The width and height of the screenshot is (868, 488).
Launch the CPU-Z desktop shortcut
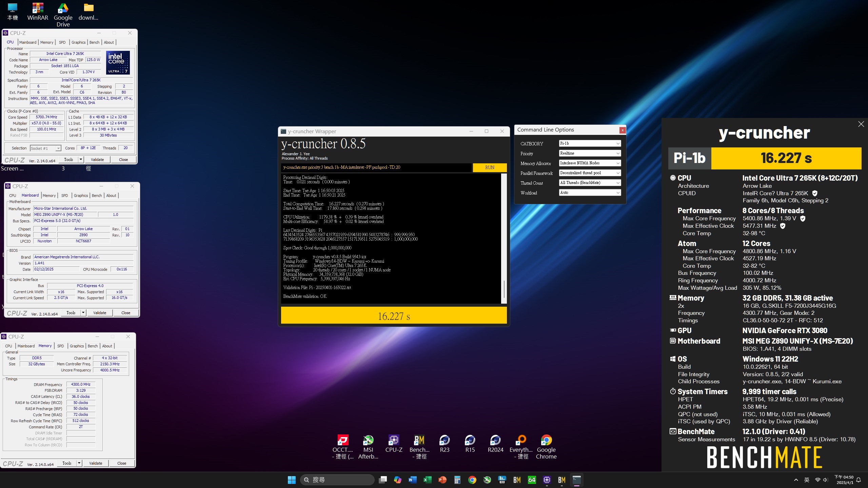click(x=394, y=443)
